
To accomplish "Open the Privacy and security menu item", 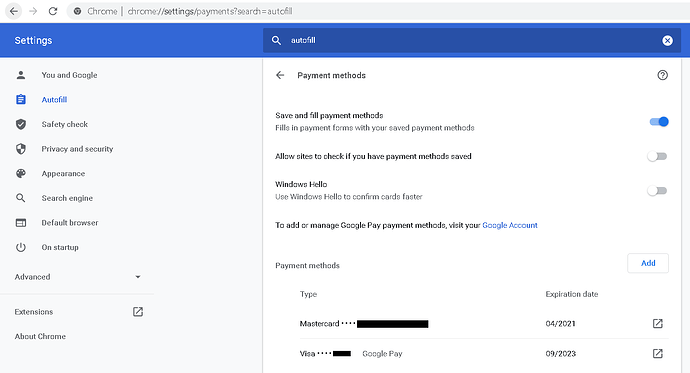I will [x=77, y=149].
